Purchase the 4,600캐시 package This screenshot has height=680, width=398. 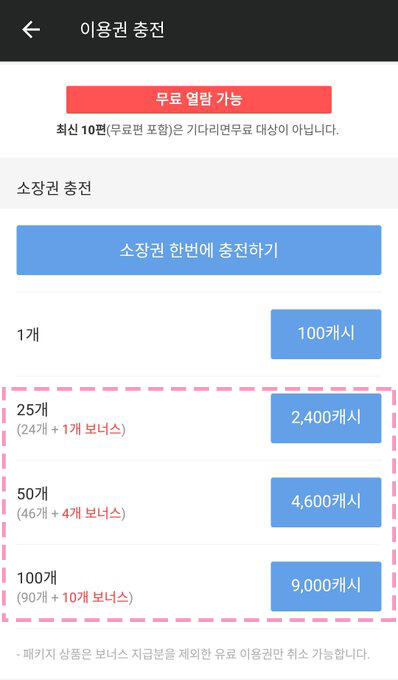[x=326, y=502]
